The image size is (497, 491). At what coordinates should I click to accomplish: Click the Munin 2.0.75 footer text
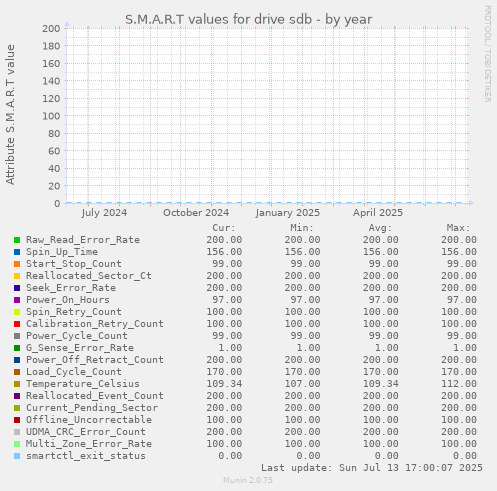tap(248, 480)
